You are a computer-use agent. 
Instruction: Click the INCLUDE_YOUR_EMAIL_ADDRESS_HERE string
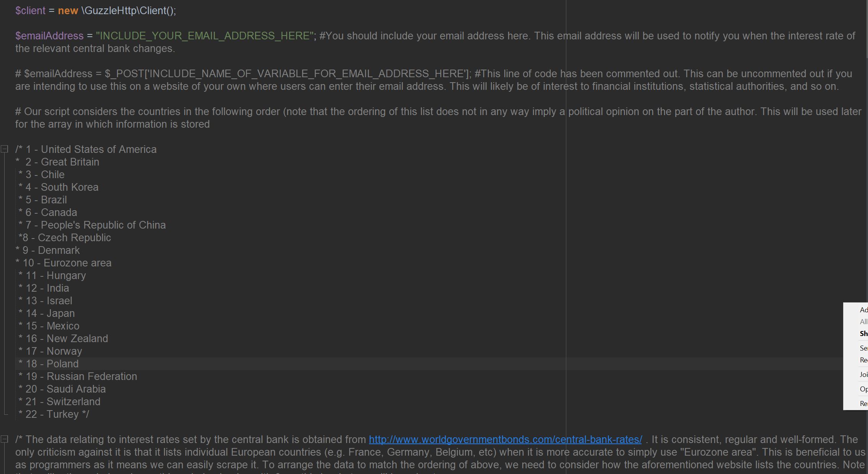(x=205, y=36)
